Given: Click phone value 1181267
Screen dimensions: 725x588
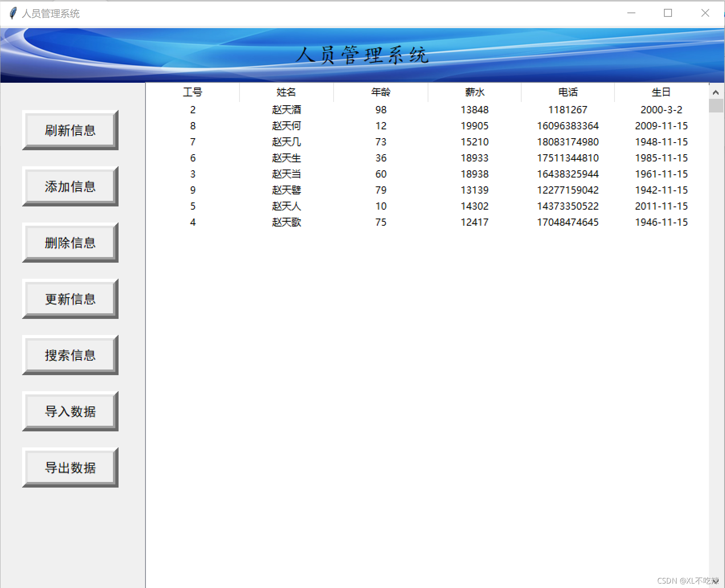Looking at the screenshot, I should coord(568,110).
